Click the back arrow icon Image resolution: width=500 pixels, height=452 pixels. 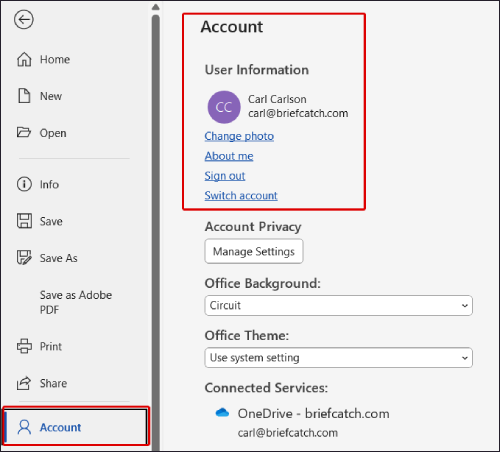pos(24,20)
